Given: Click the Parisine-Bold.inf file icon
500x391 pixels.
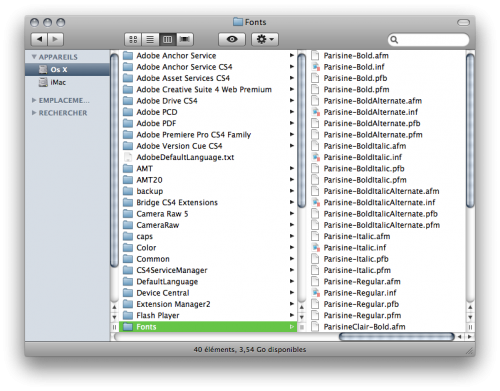Looking at the screenshot, I should [315, 67].
